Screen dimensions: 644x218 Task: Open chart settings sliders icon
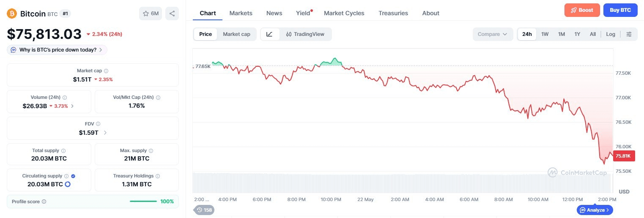(x=629, y=34)
